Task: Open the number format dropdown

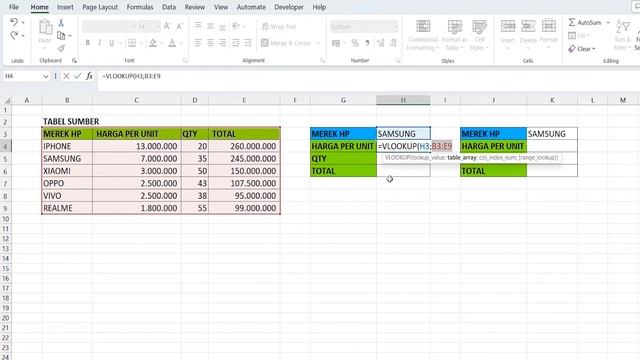Action: tap(395, 27)
